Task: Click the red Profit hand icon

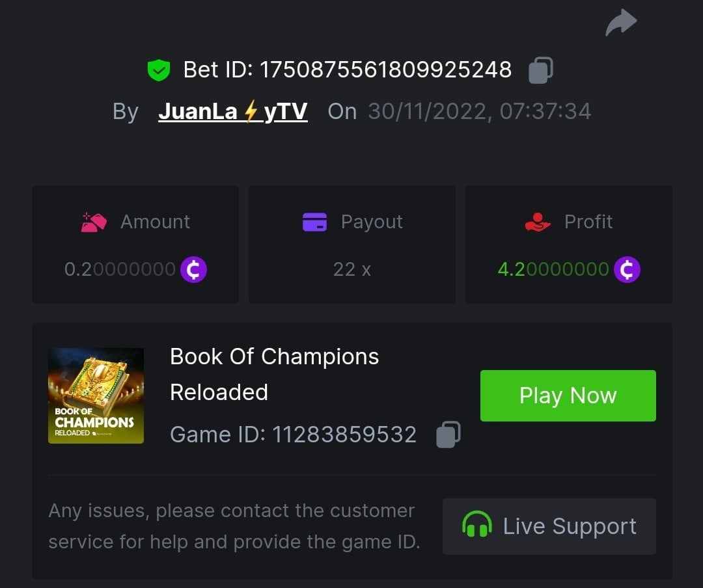Action: pyautogui.click(x=538, y=222)
